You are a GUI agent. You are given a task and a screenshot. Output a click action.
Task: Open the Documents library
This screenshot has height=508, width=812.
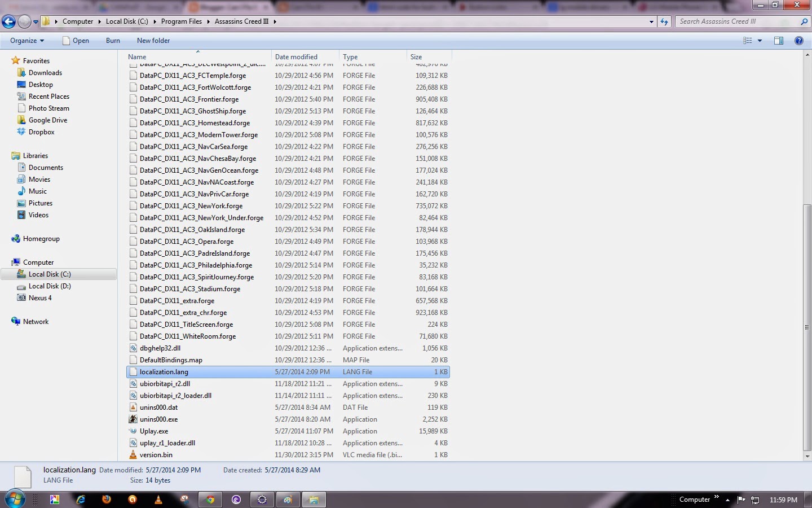point(46,168)
